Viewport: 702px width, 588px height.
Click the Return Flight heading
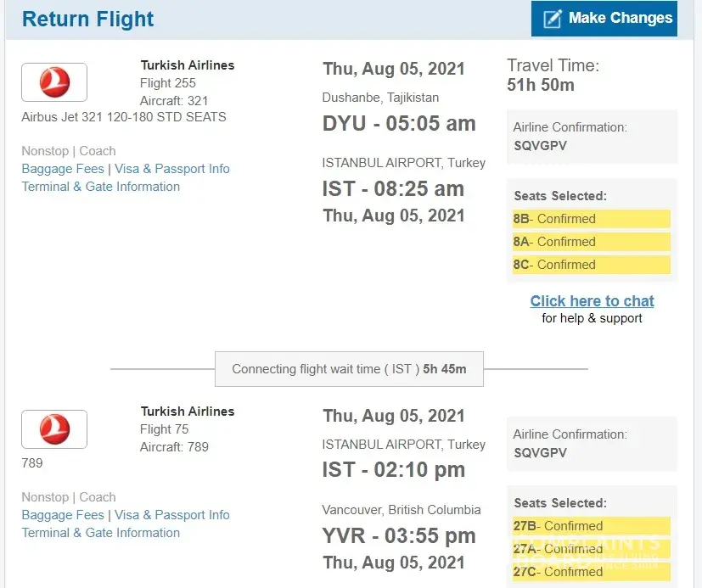pos(88,19)
